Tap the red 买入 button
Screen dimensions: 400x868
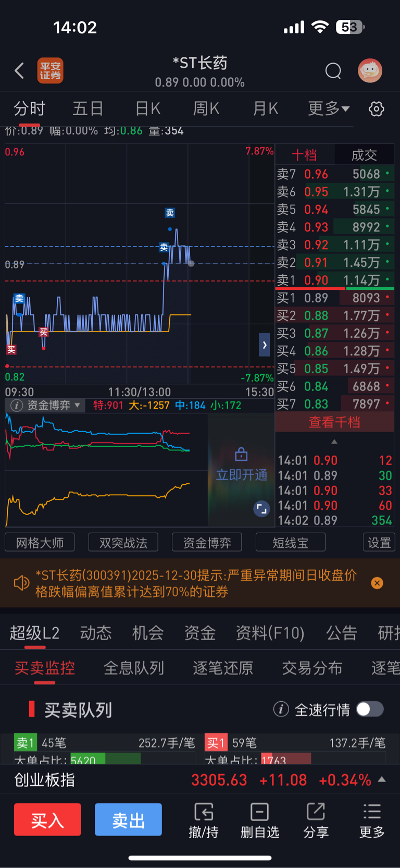coord(47,820)
